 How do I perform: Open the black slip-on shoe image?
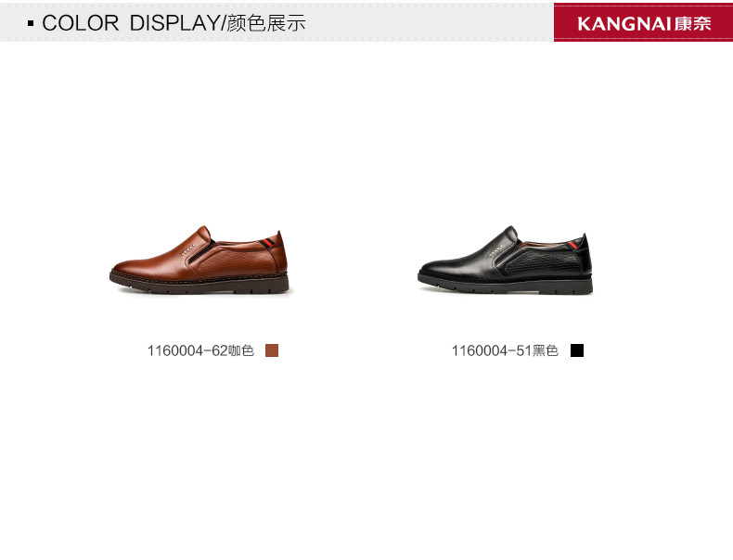(506, 261)
